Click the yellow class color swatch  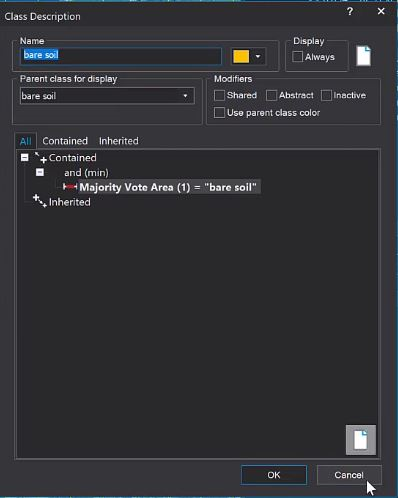coord(241,56)
